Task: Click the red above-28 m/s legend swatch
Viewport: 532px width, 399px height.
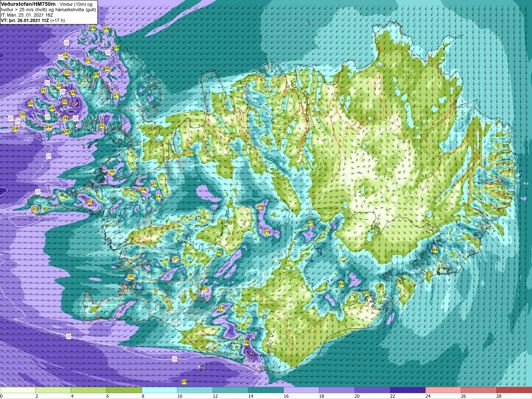Action: (514, 390)
